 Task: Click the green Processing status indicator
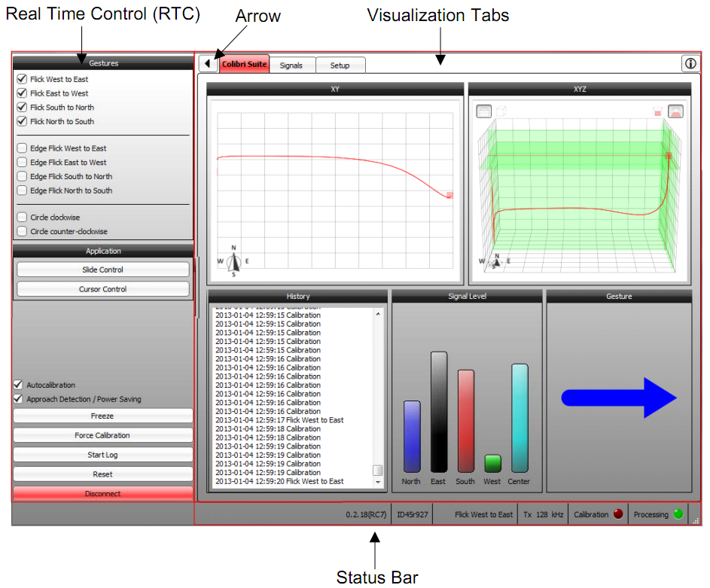678,515
